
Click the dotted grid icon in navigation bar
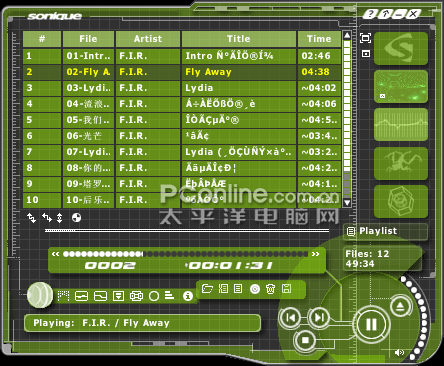coord(63,296)
